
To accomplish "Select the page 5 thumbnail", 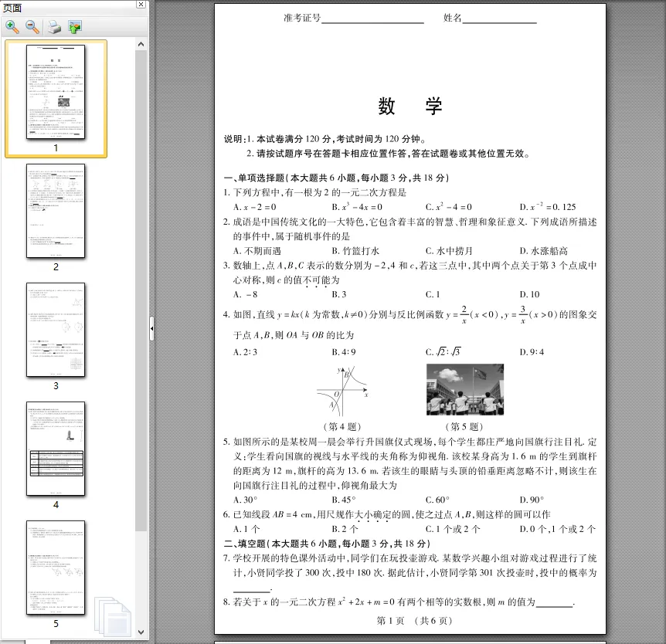I will click(x=56, y=568).
